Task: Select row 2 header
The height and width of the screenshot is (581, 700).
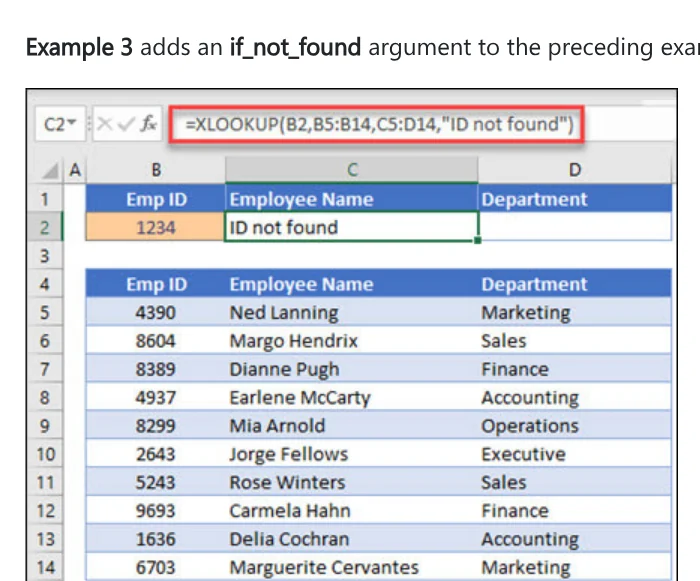Action: [x=45, y=227]
